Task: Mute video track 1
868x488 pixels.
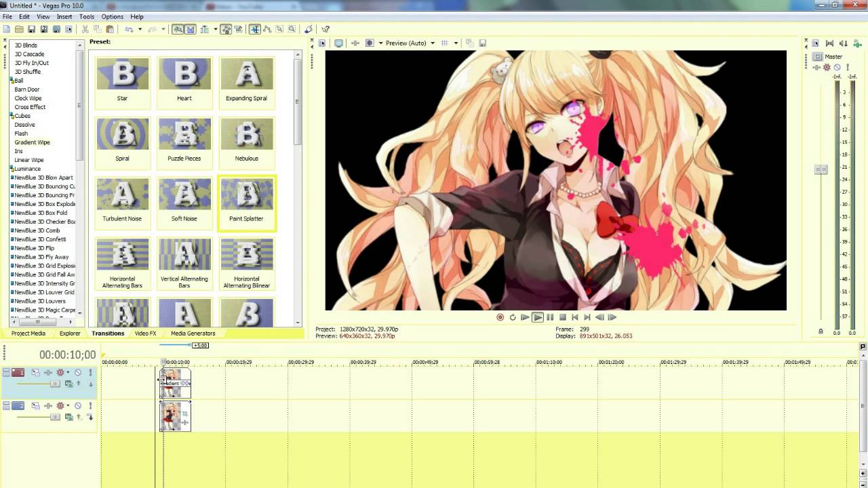Action: pos(78,372)
